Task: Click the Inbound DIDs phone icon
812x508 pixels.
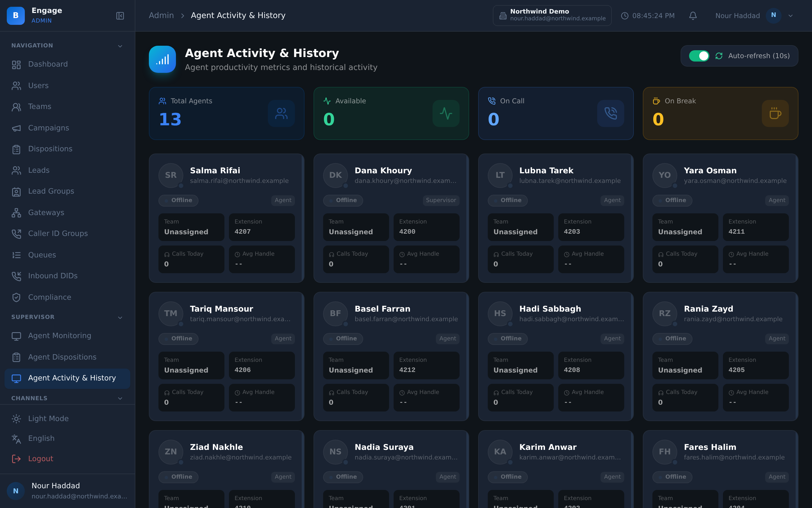Action: [x=16, y=276]
